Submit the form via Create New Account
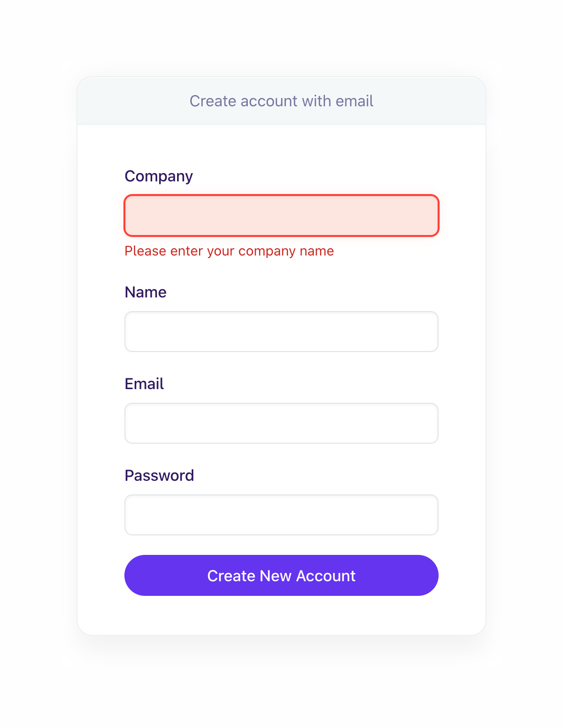The width and height of the screenshot is (563, 728). [281, 575]
